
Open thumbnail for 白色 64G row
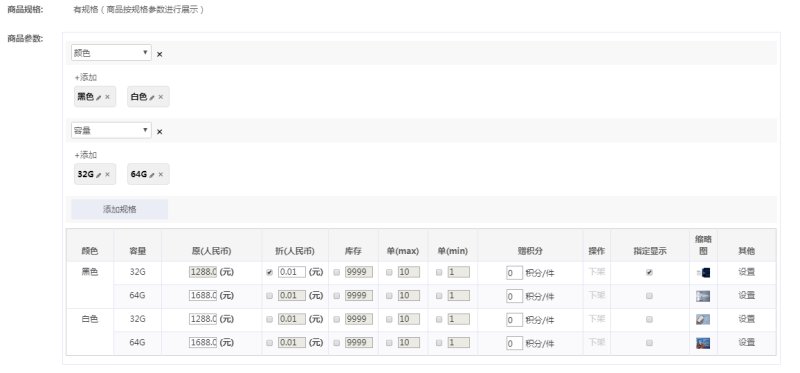(703, 343)
